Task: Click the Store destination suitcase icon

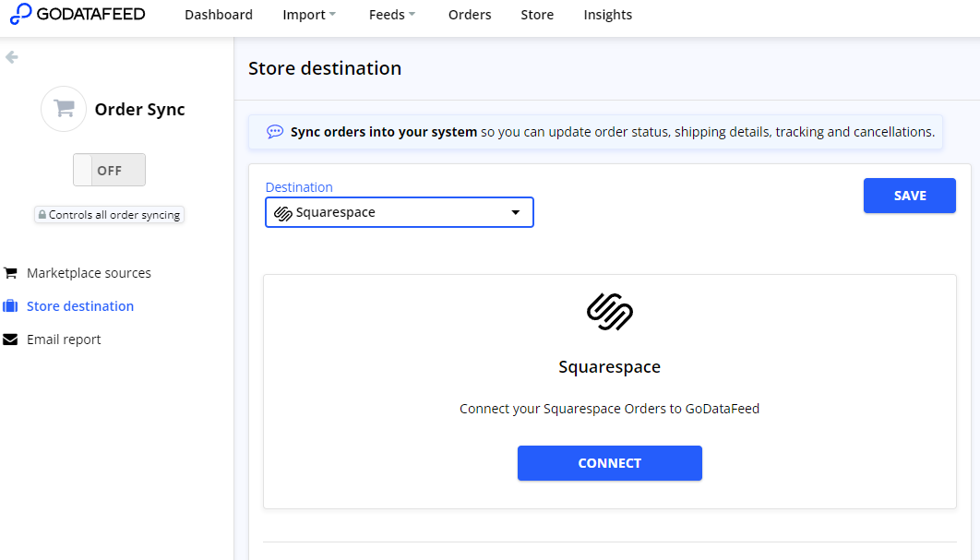Action: click(x=10, y=306)
